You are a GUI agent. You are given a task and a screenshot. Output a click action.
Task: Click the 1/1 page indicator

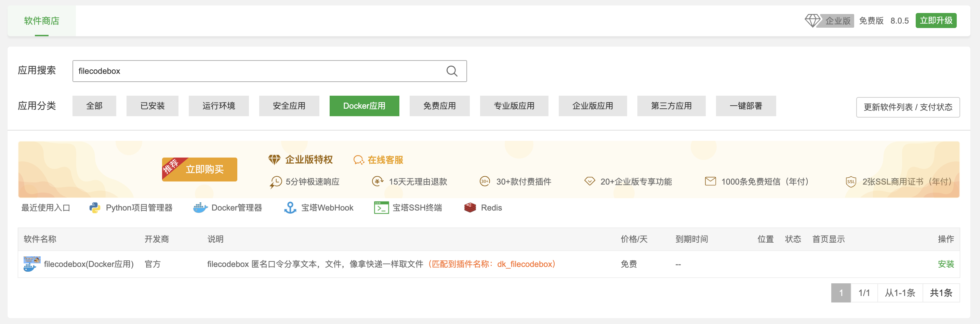tap(864, 293)
